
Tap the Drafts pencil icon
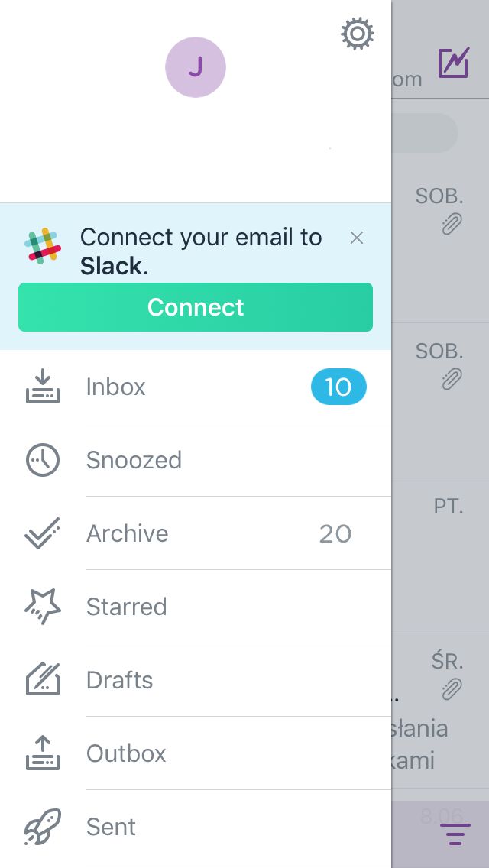(43, 680)
